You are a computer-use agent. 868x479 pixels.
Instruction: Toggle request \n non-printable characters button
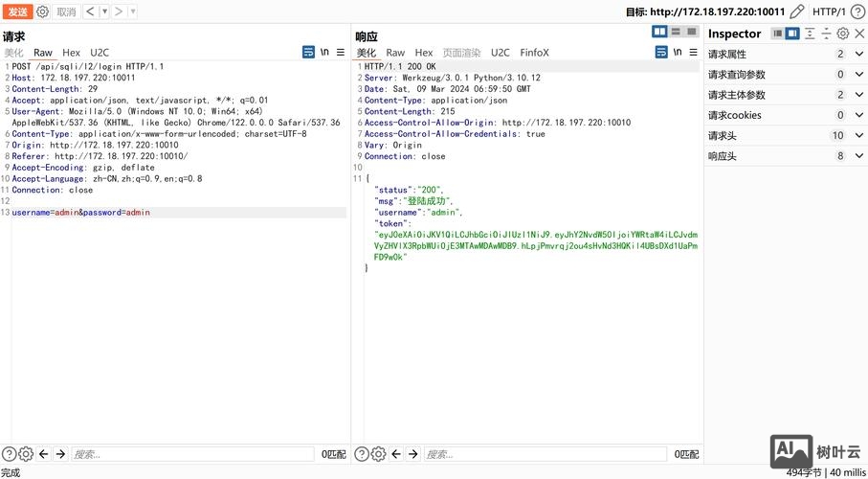pyautogui.click(x=325, y=52)
